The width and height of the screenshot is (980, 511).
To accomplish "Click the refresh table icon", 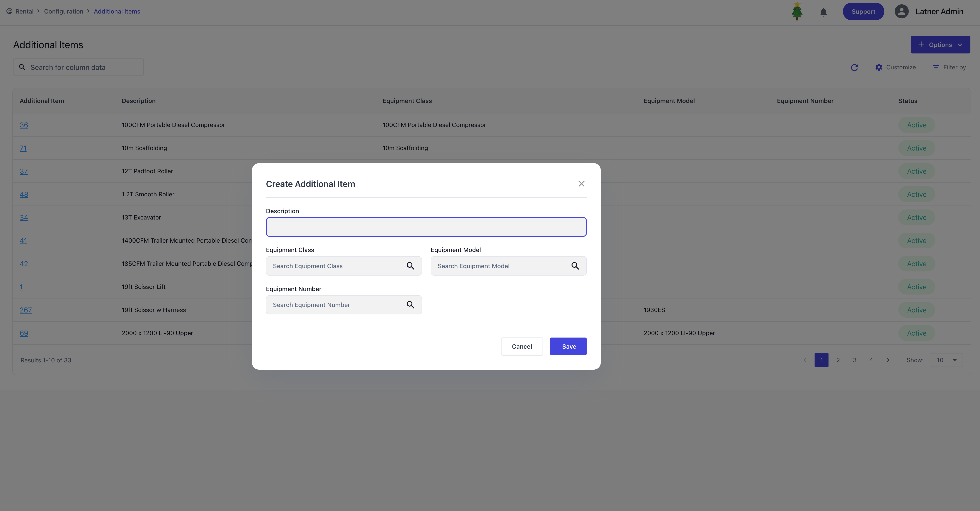I will coord(854,67).
